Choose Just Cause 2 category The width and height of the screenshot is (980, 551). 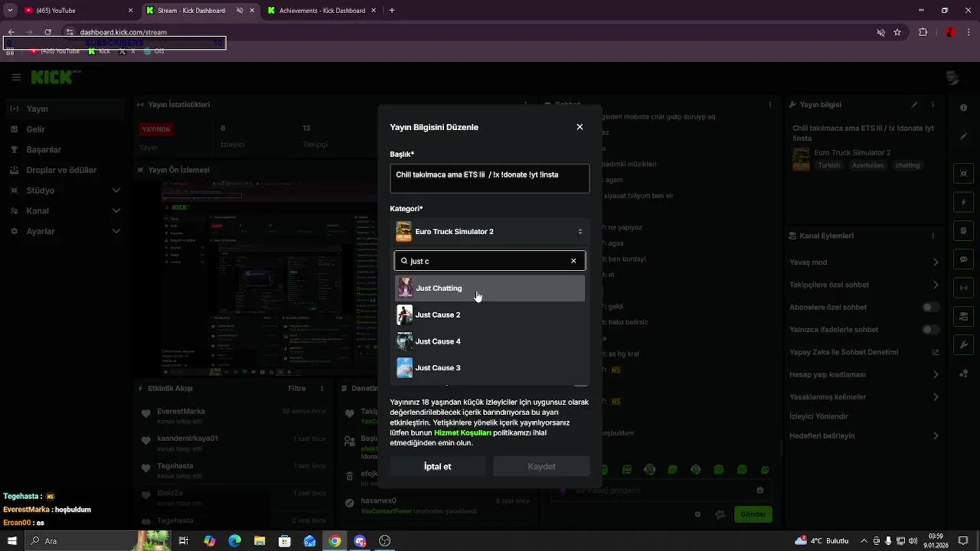pyautogui.click(x=489, y=315)
